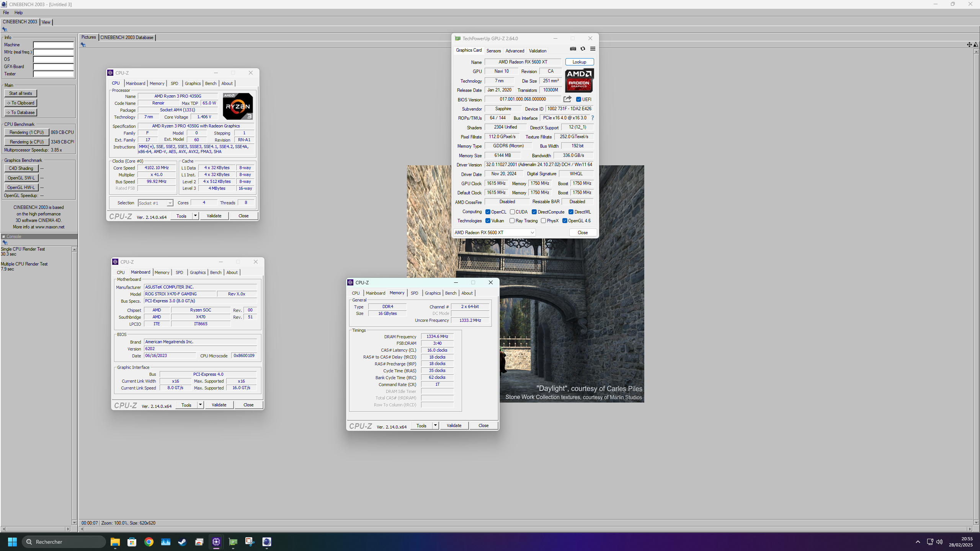Click the pin icon under Pictures tab
980x551 pixels.
(x=83, y=45)
